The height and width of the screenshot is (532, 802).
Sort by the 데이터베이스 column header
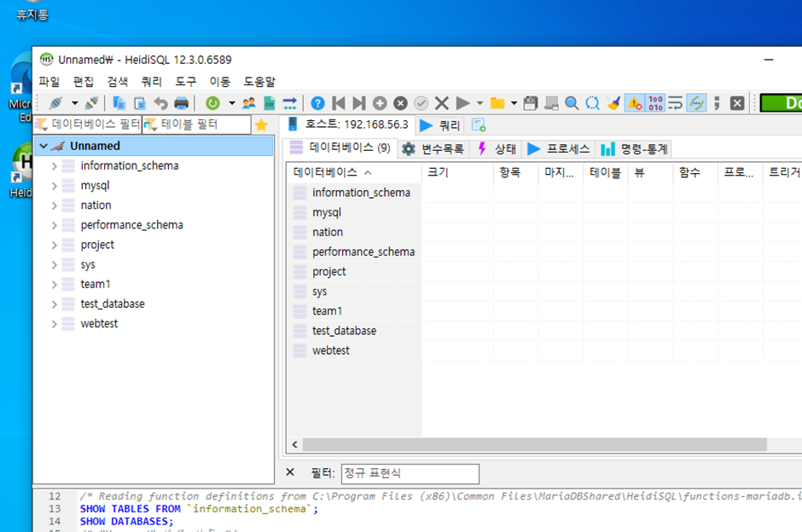354,173
